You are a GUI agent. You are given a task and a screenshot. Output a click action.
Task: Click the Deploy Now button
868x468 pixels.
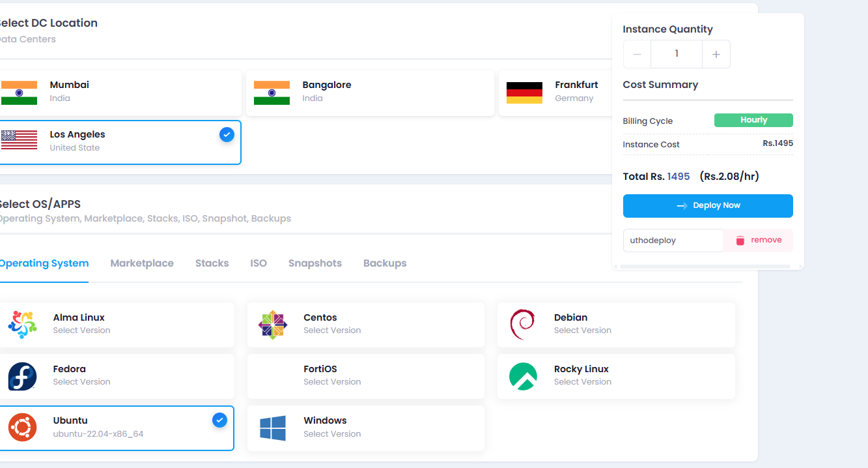pos(708,206)
